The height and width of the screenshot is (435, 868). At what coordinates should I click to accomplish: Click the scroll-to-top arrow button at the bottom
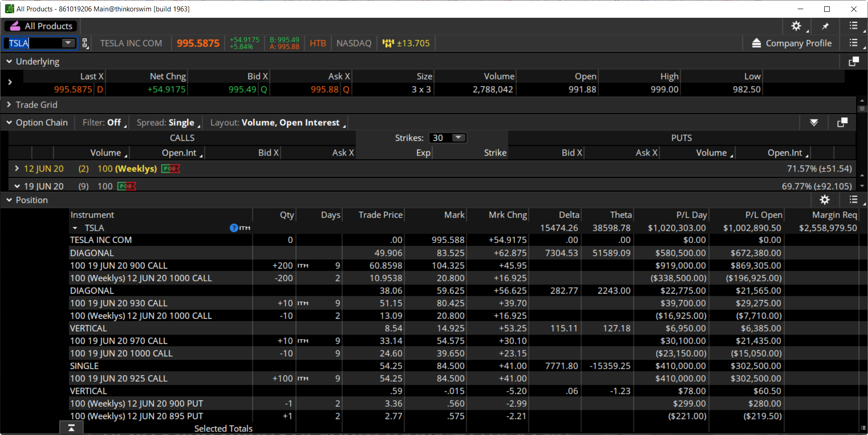coord(72,428)
